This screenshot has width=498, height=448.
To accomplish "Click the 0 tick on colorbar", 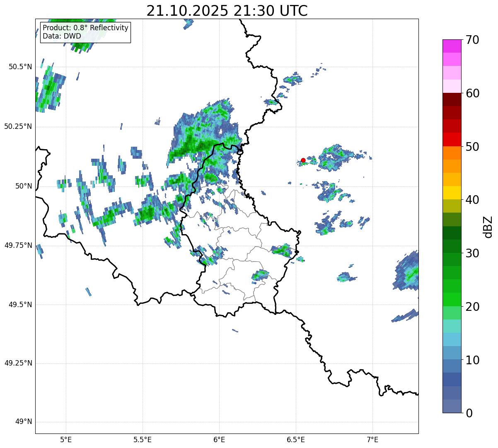I will tap(469, 413).
